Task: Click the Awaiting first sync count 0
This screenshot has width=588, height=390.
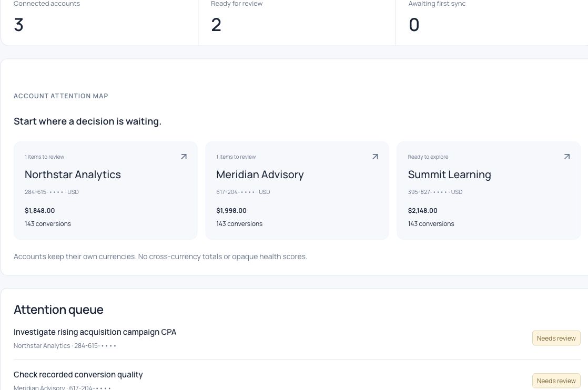Action: pyautogui.click(x=413, y=25)
